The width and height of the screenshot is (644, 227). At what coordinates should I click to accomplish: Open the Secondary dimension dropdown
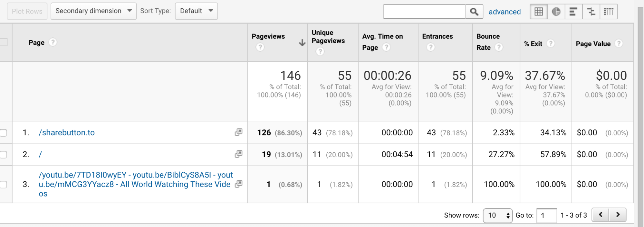tap(93, 11)
